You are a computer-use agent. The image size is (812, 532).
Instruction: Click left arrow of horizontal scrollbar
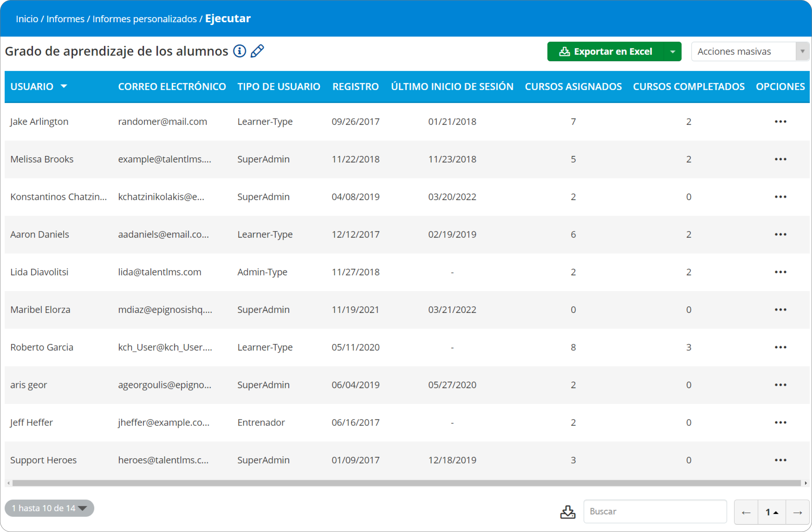[x=8, y=483]
